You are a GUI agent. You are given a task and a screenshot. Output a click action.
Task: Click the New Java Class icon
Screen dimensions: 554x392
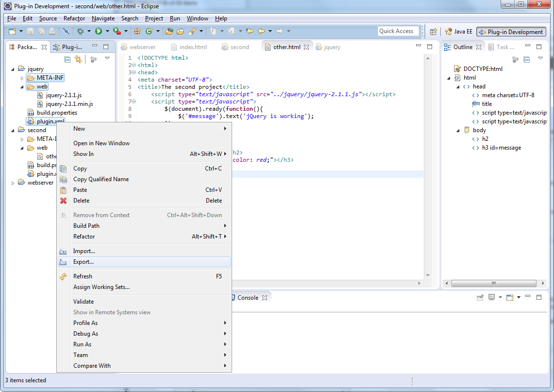tap(149, 31)
